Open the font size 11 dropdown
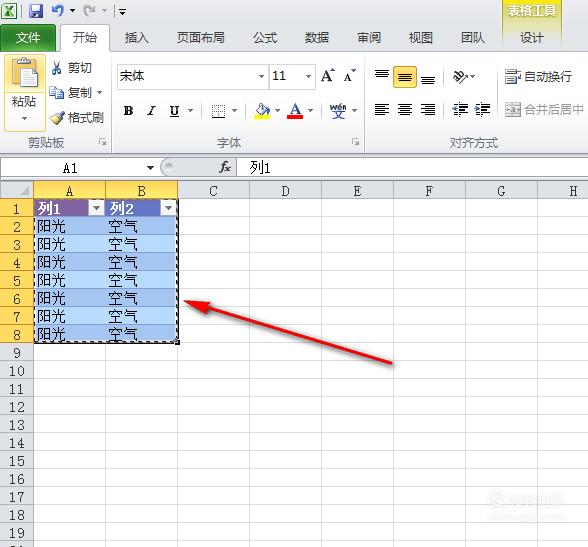Image resolution: width=588 pixels, height=547 pixels. click(x=308, y=76)
